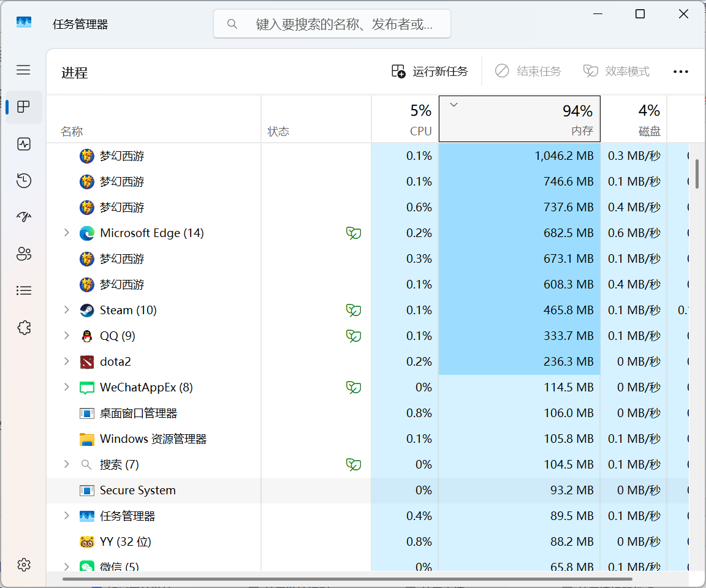Sort processes by the 状态 column
706x588 pixels.
(316, 119)
